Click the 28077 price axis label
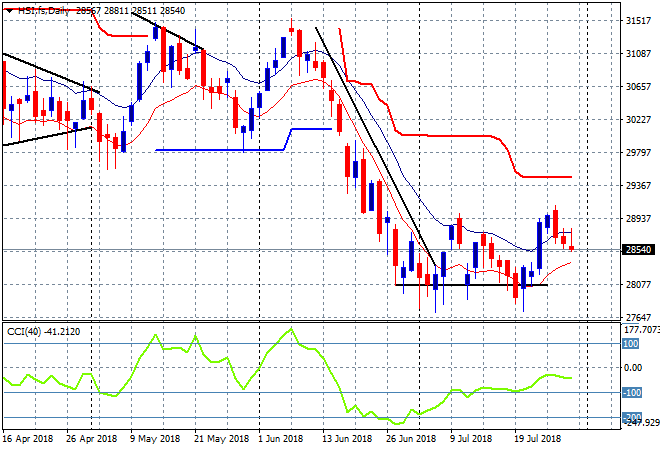 (638, 285)
